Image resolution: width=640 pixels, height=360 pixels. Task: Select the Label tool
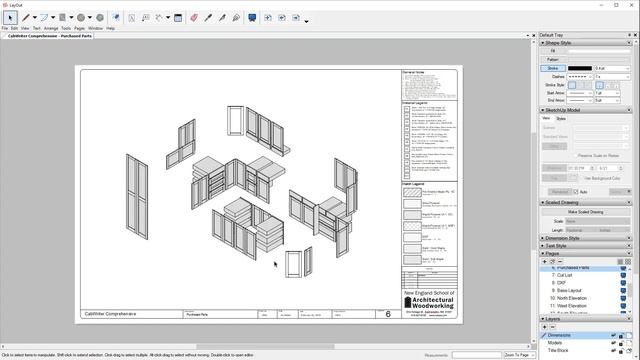point(146,18)
